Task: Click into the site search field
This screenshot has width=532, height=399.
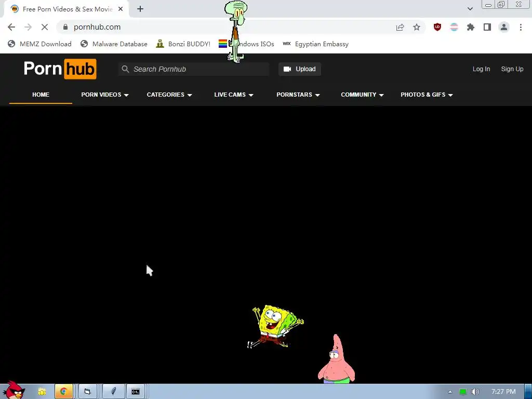Action: pyautogui.click(x=194, y=69)
